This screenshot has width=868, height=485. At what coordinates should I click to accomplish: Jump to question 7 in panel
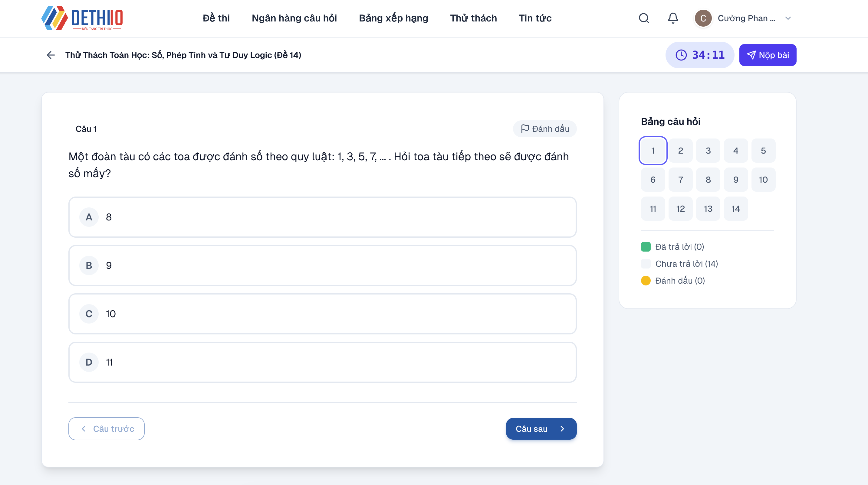coord(681,180)
